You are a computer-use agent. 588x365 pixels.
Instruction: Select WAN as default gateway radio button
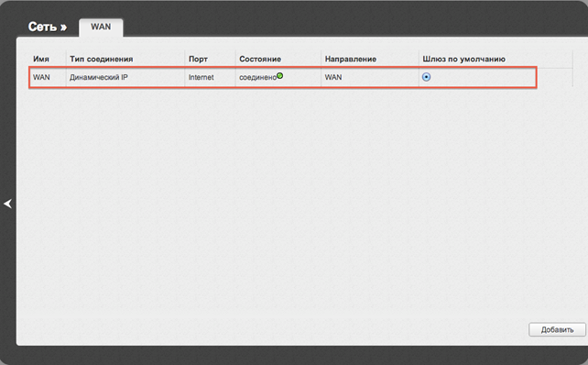click(427, 77)
